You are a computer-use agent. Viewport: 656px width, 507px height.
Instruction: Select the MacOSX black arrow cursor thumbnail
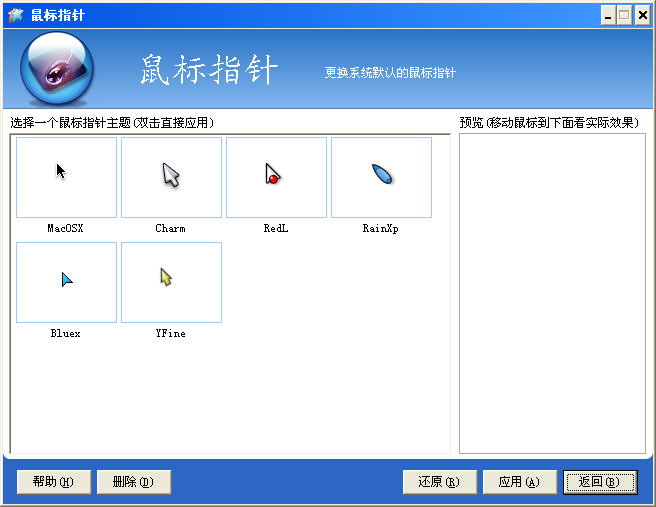pos(66,177)
